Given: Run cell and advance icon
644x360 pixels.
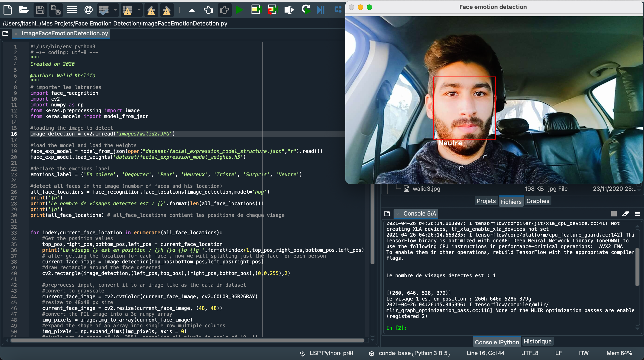Looking at the screenshot, I should (x=273, y=10).
